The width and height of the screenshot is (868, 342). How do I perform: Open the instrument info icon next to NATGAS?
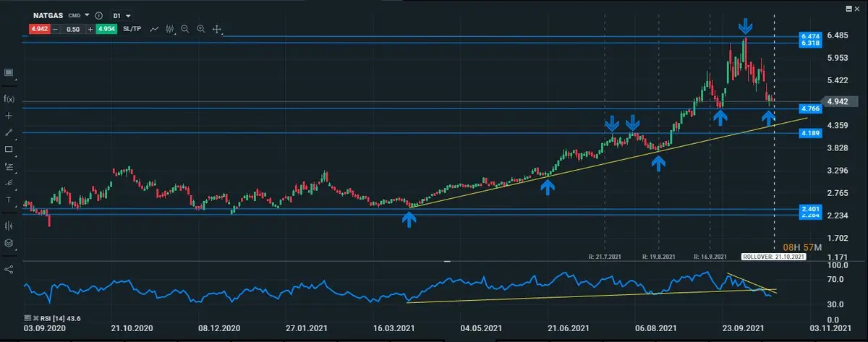point(99,15)
